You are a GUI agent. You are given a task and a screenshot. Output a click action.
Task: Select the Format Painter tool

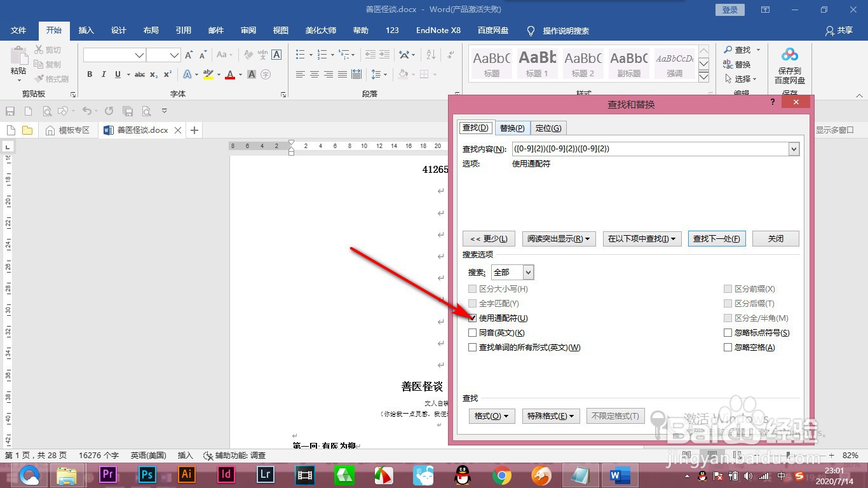coord(52,78)
